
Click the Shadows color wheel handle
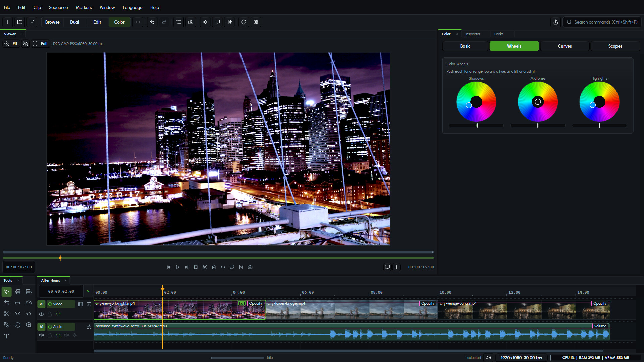[x=469, y=105]
